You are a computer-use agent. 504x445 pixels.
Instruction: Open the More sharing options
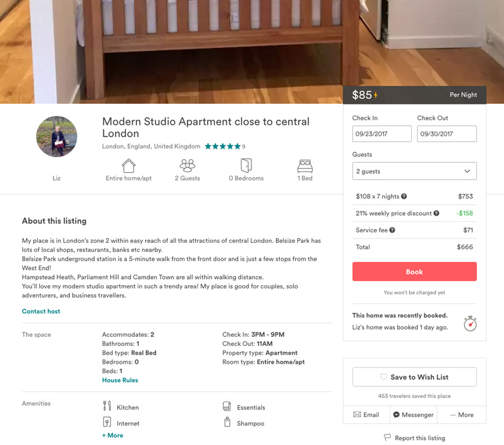click(x=462, y=415)
